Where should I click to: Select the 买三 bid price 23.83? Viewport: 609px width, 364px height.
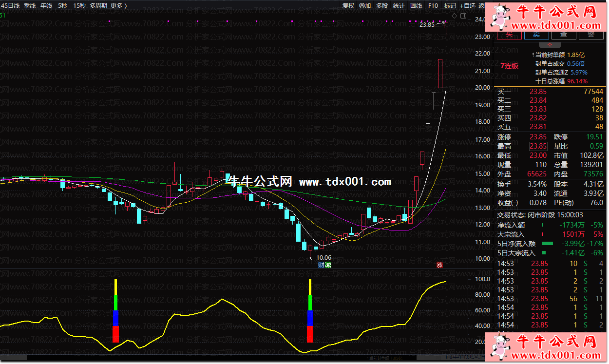(538, 109)
